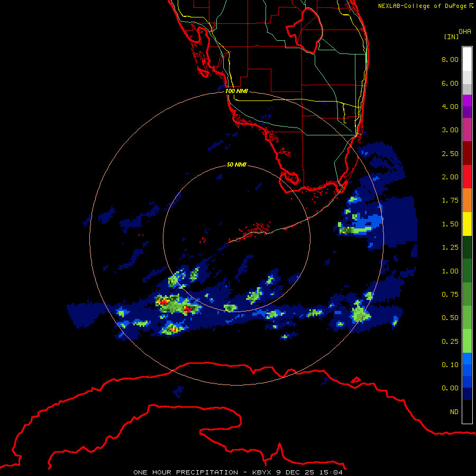
Task: Select the 1.25 legend value
Action: point(450,248)
